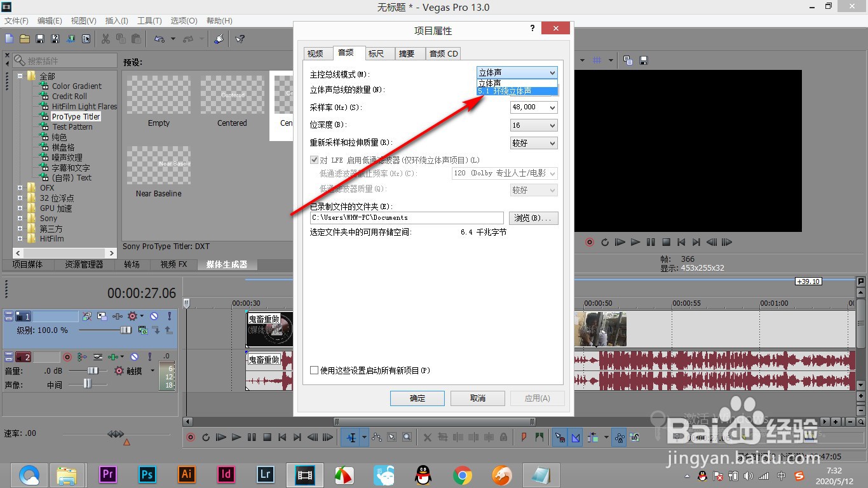Screen dimensions: 868x488
Task: Select the Zoom edit tool
Action: coord(407,437)
